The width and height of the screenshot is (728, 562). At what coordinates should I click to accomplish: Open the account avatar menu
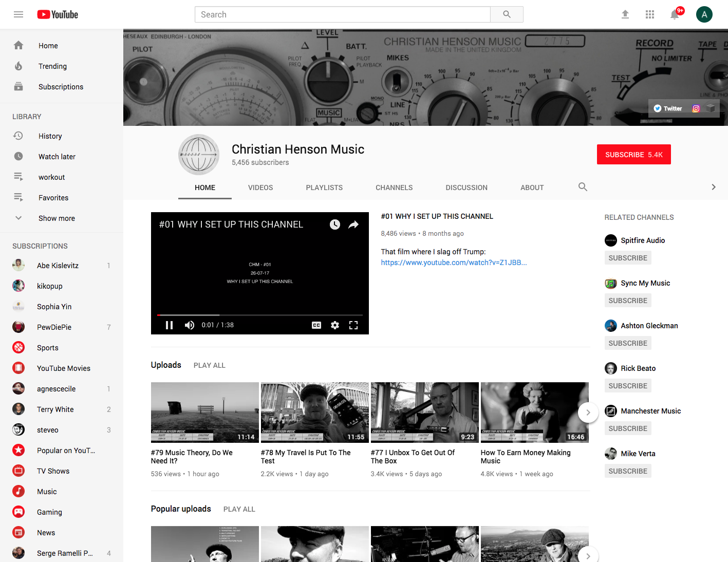pos(704,14)
